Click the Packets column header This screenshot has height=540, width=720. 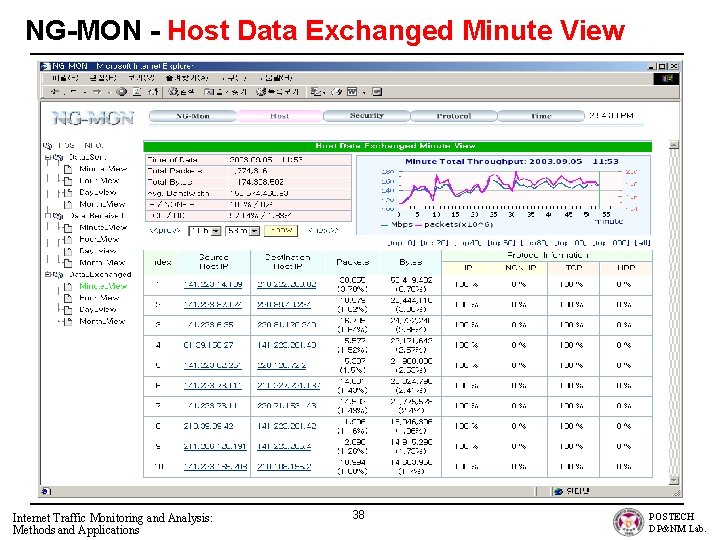352,262
